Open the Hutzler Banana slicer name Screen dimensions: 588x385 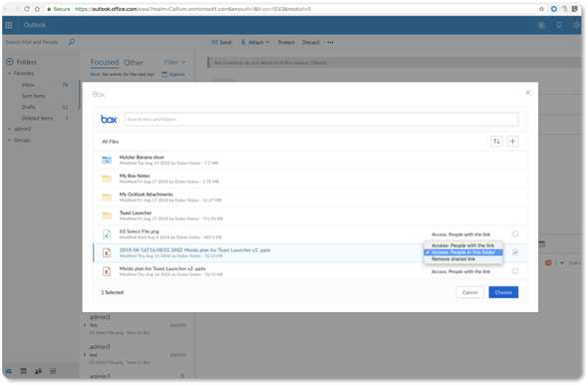142,158
